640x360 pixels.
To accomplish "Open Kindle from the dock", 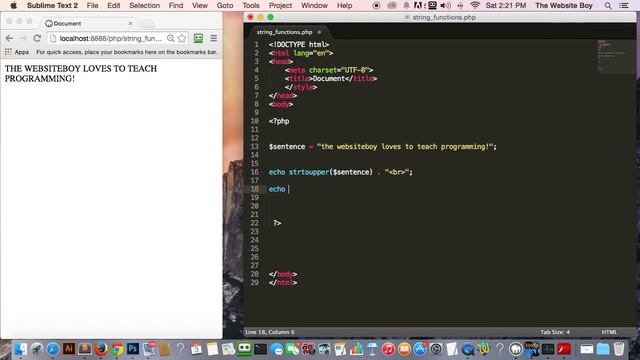I will 532,349.
